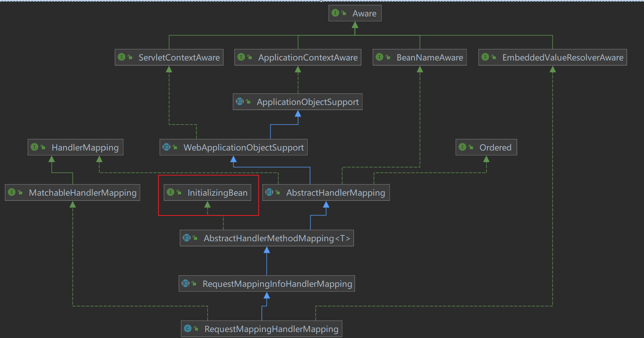Select the MatchableHandlerMapping node
Image resolution: width=644 pixels, height=338 pixels.
tap(73, 193)
